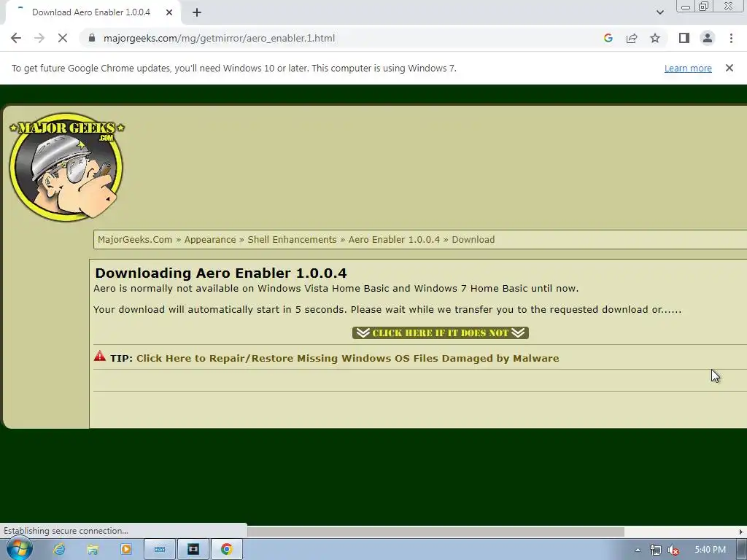Screen dimensions: 747x560
Task: Expand the tab search dropdown arrow
Action: tap(659, 12)
